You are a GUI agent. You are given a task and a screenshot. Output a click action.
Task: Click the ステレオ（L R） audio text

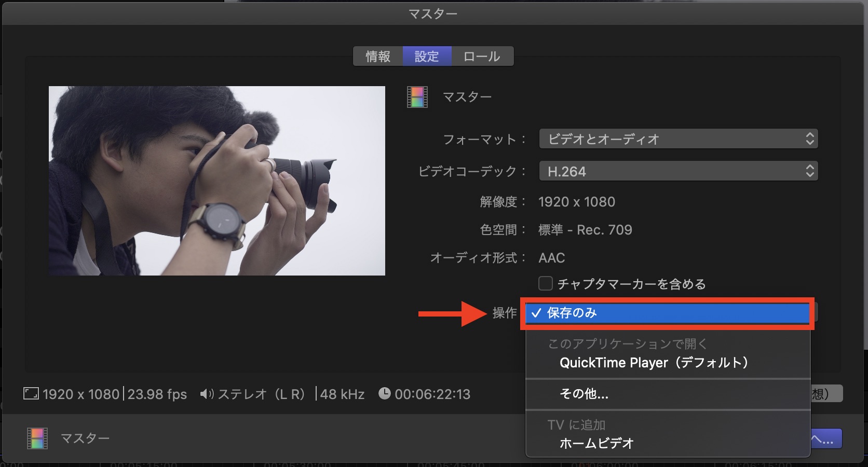(261, 394)
